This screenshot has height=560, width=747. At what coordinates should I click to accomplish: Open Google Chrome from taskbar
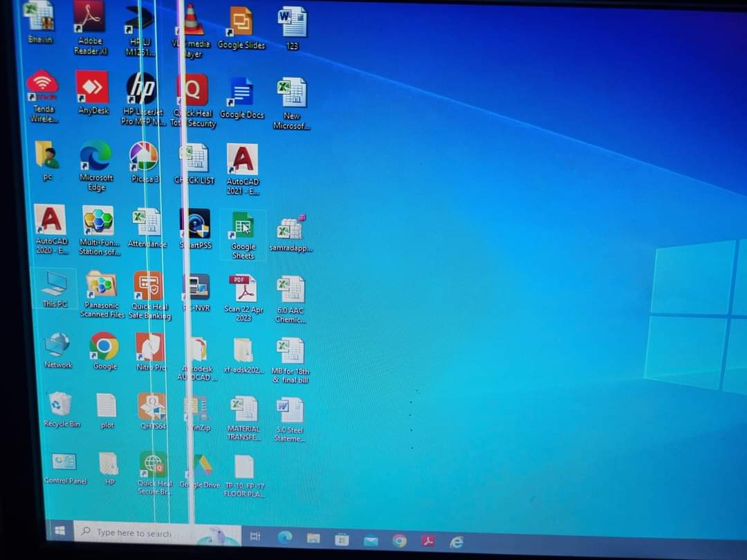pyautogui.click(x=399, y=541)
